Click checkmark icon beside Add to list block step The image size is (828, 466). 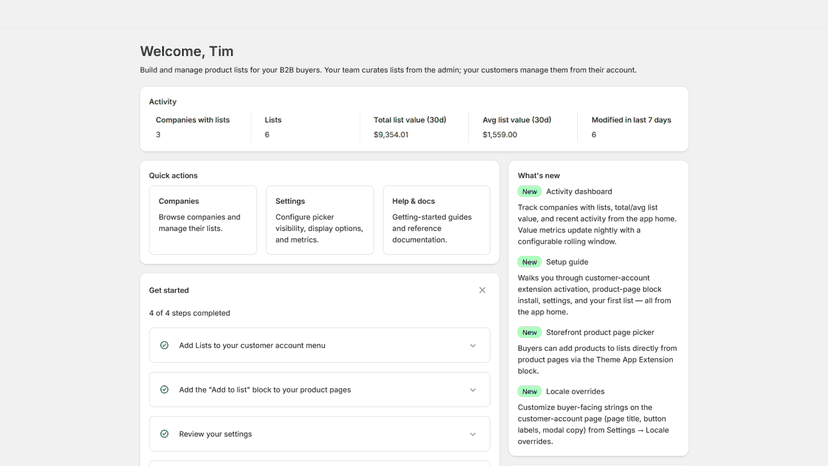coord(164,389)
